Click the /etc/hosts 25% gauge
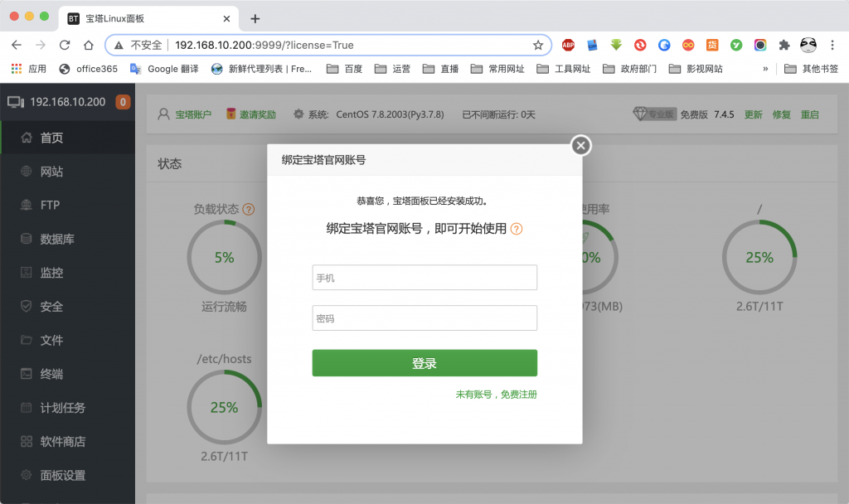 click(224, 408)
